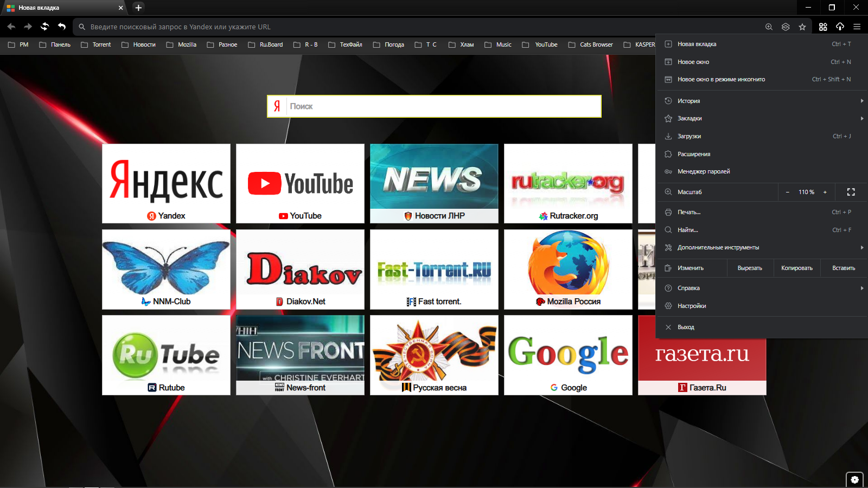Open the Разное bookmarks folder

tap(222, 44)
